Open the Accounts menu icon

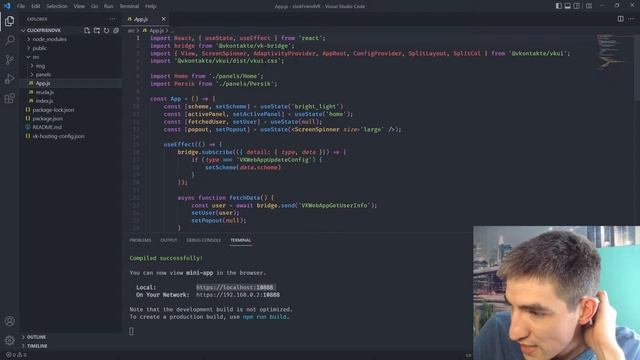[x=9, y=321]
